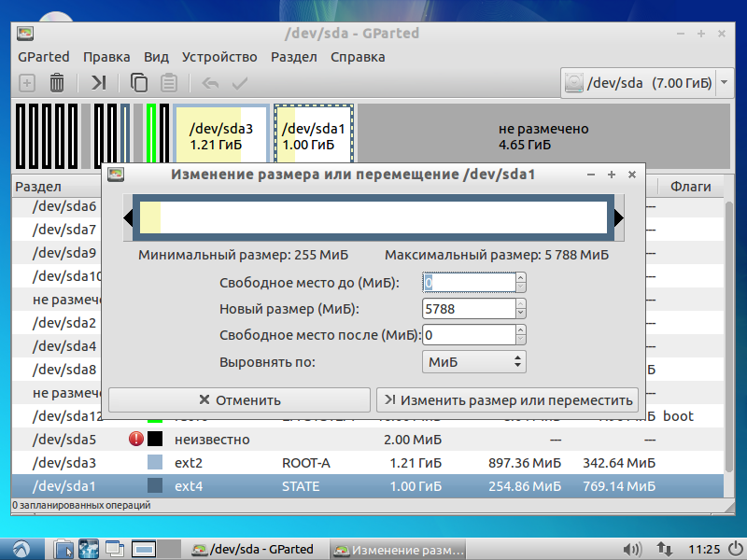747x560 pixels.
Task: Click the Delete partition trash icon
Action: [57, 83]
